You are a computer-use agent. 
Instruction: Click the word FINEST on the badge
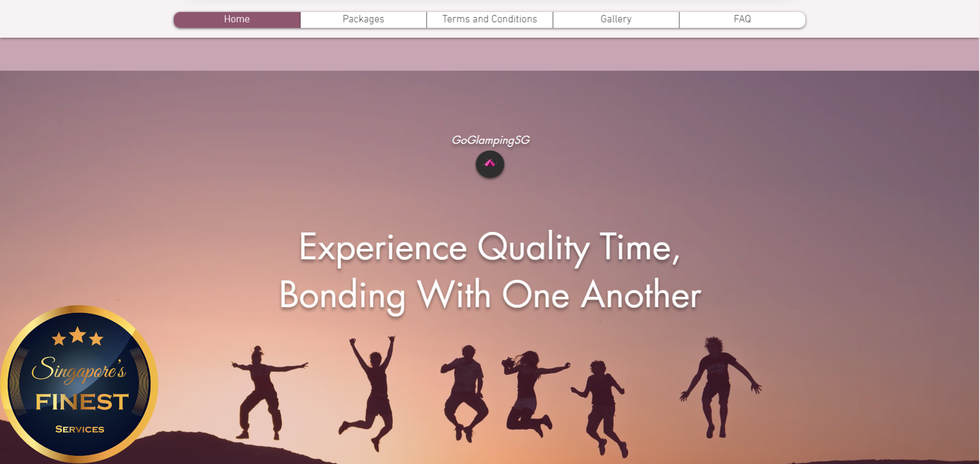pyautogui.click(x=81, y=402)
